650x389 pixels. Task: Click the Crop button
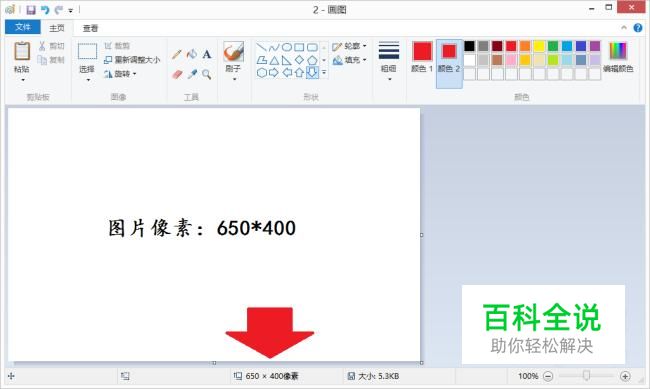pos(117,46)
